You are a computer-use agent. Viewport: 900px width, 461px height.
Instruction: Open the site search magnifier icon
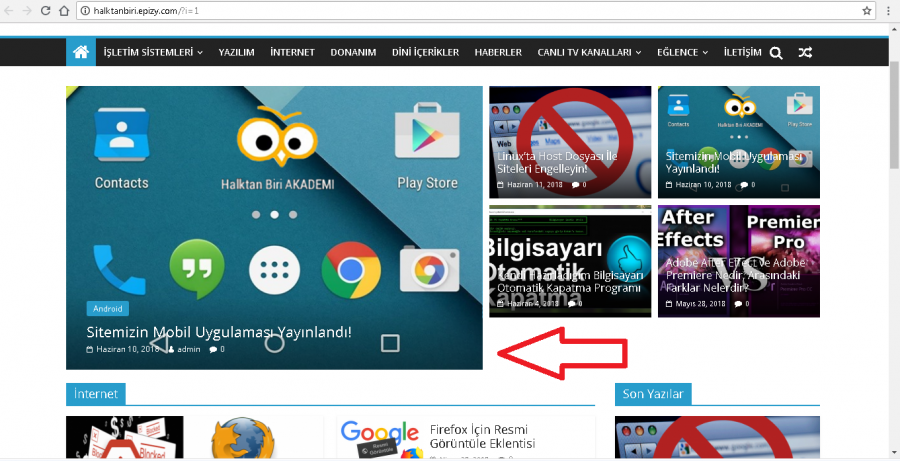(776, 53)
